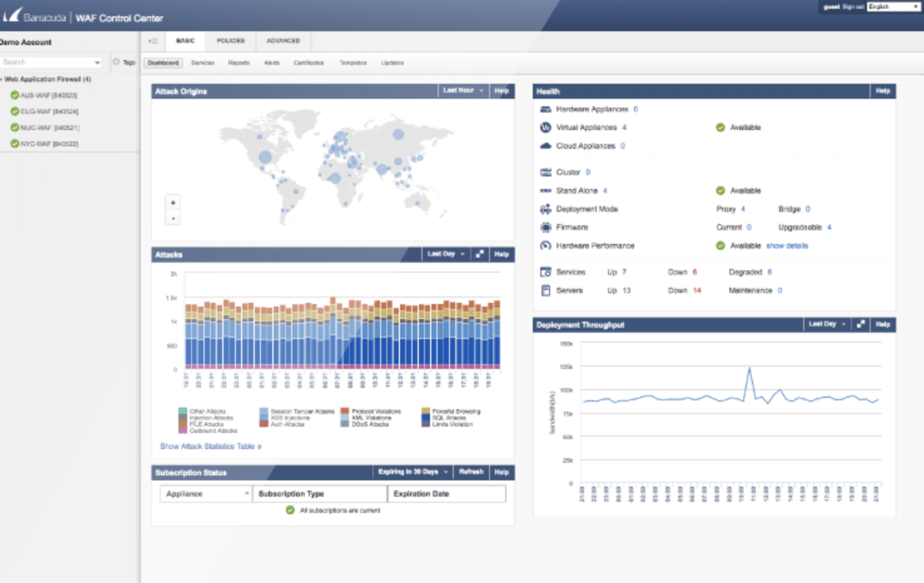Image resolution: width=924 pixels, height=583 pixels.
Task: Click Help in Attacks panel
Action: 501,254
